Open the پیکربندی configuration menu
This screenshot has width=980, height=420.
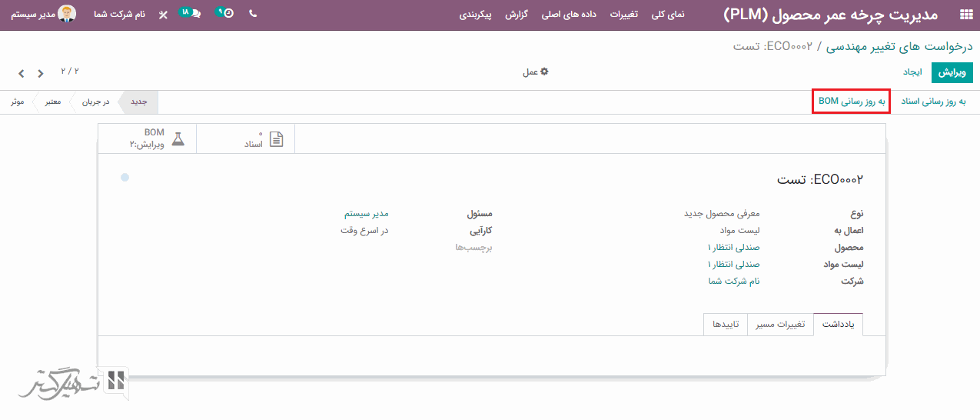click(x=476, y=15)
